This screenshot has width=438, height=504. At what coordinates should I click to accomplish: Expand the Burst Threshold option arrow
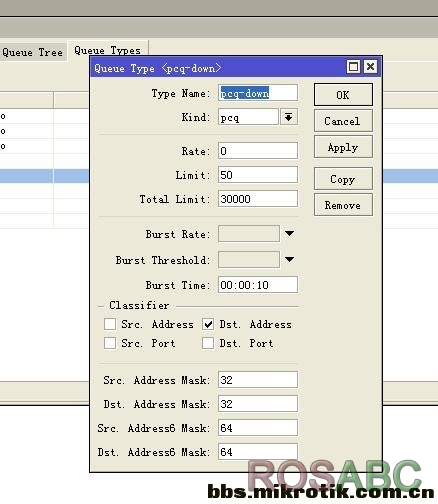289,259
